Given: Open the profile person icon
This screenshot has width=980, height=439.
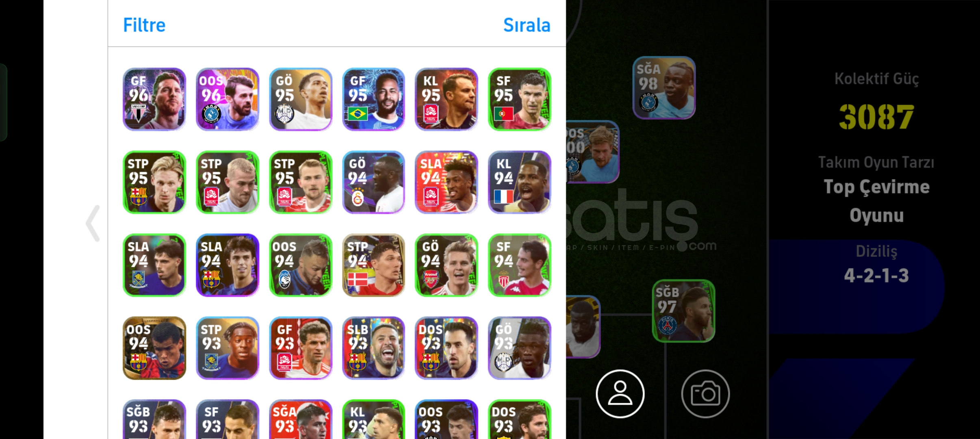Looking at the screenshot, I should 620,393.
